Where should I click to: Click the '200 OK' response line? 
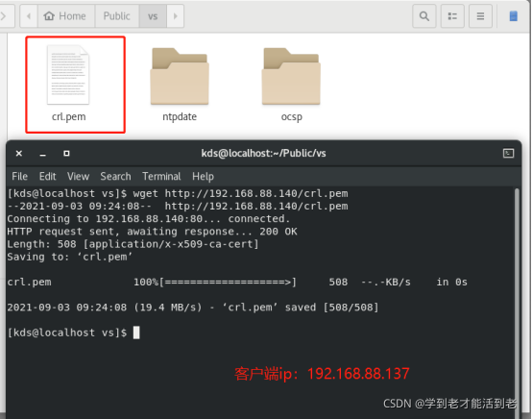[x=152, y=232]
